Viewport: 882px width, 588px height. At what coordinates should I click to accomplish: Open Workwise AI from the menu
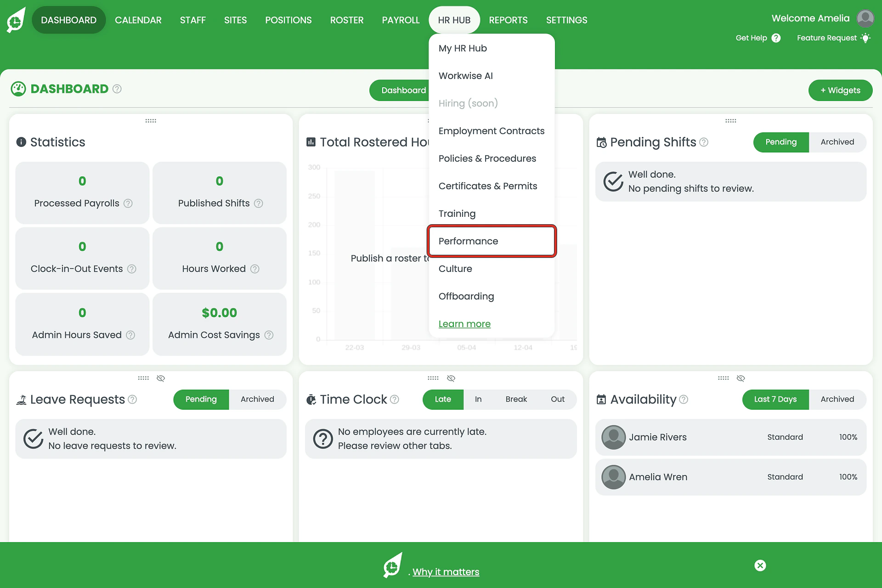click(x=492, y=76)
